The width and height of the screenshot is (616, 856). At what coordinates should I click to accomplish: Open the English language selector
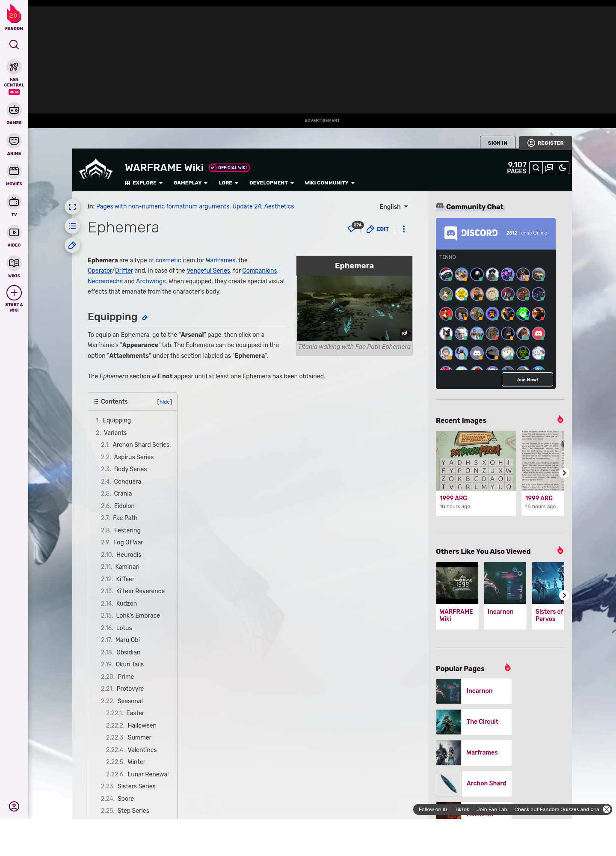point(394,207)
